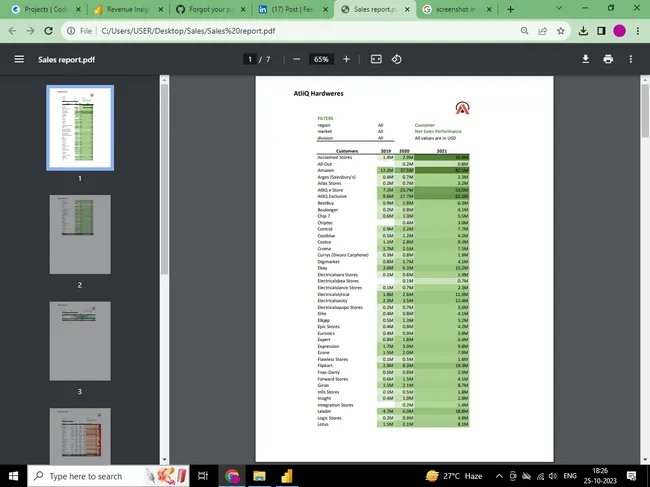650x487 pixels.
Task: Switch to the Forgot your password GitHub tab
Action: point(209,9)
